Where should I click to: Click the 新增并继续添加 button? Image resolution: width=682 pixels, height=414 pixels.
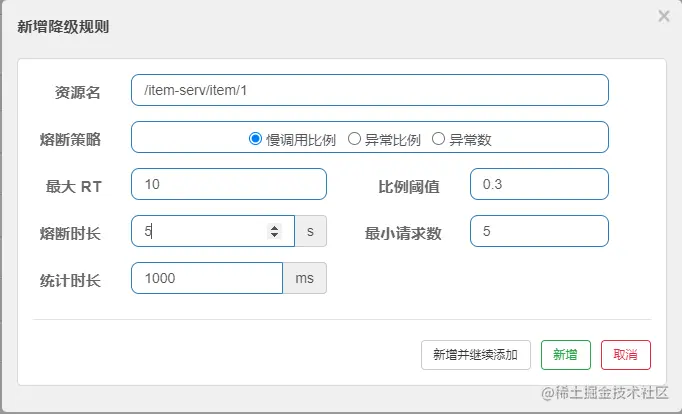tap(475, 355)
